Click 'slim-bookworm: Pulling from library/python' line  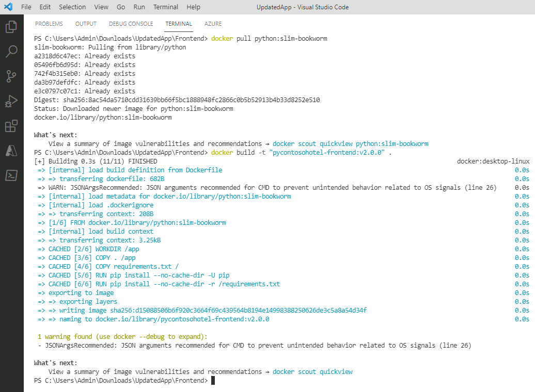pyautogui.click(x=110, y=47)
